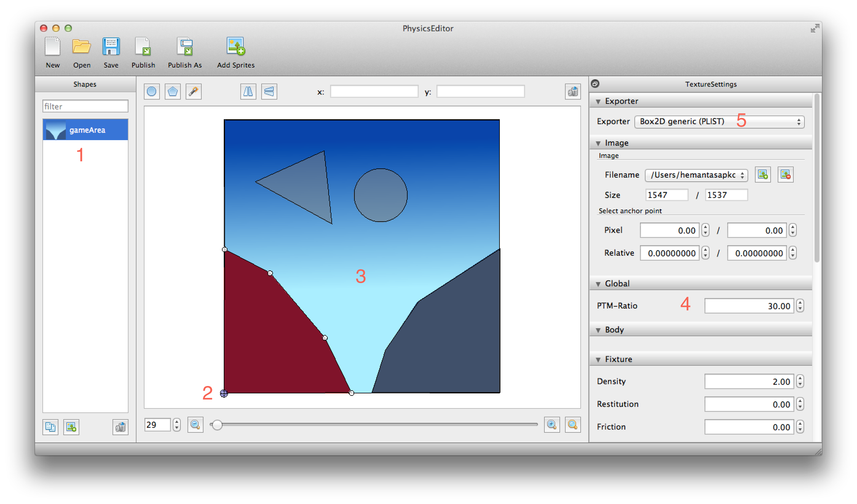Collapse the Image section
Screen dimensions: 857x504
[598, 143]
